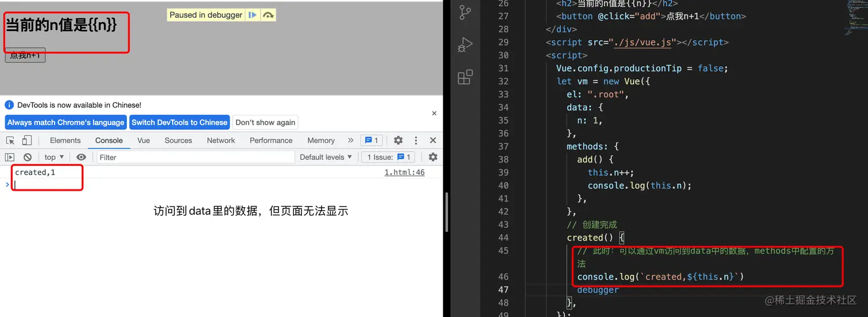The height and width of the screenshot is (317, 868).
Task: Switch to the Memory tab
Action: pos(321,140)
